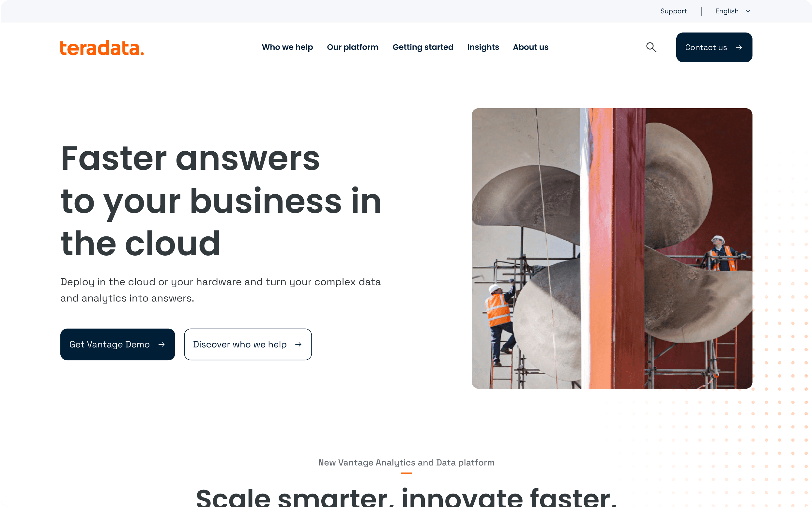Screen dimensions: 812x507
Task: Open the Who we help menu
Action: [287, 47]
